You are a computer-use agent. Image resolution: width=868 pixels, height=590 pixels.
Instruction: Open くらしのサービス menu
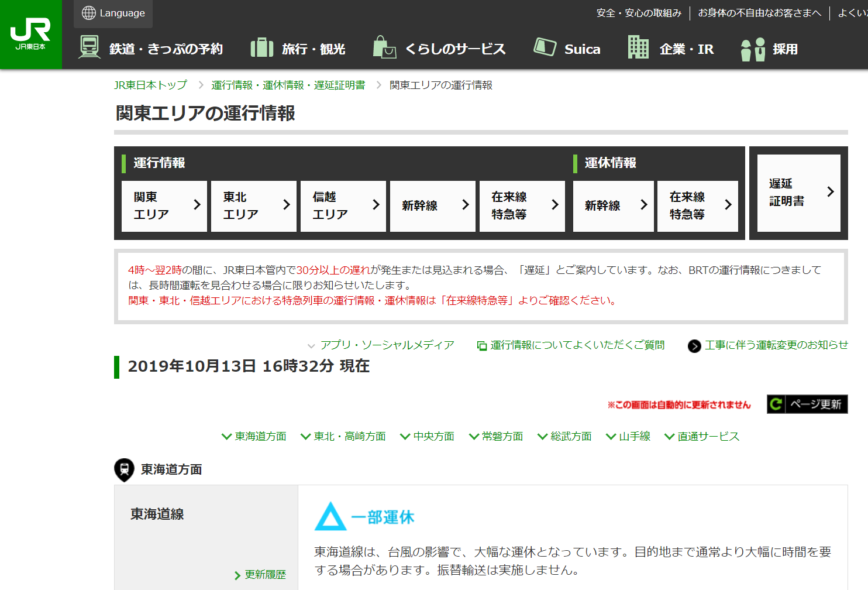(439, 49)
